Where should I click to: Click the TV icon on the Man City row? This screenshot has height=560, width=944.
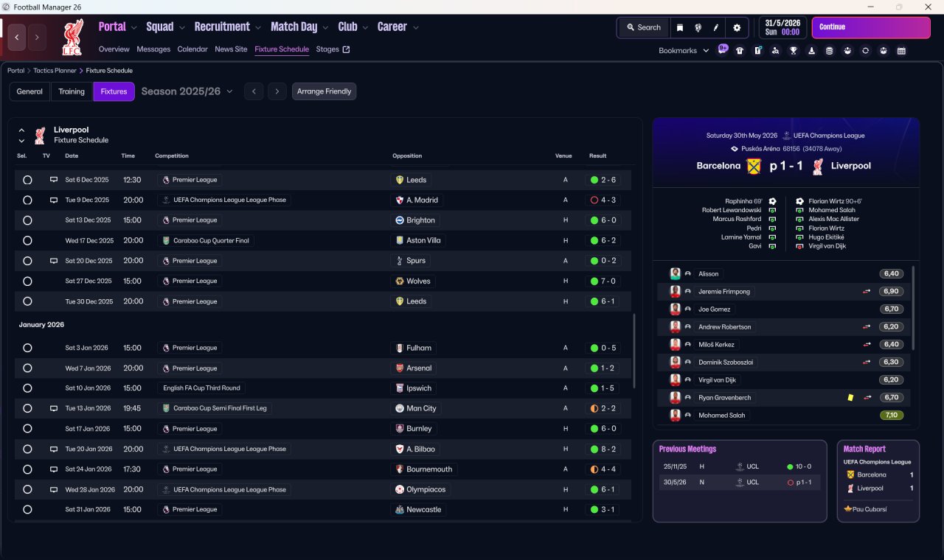click(53, 408)
